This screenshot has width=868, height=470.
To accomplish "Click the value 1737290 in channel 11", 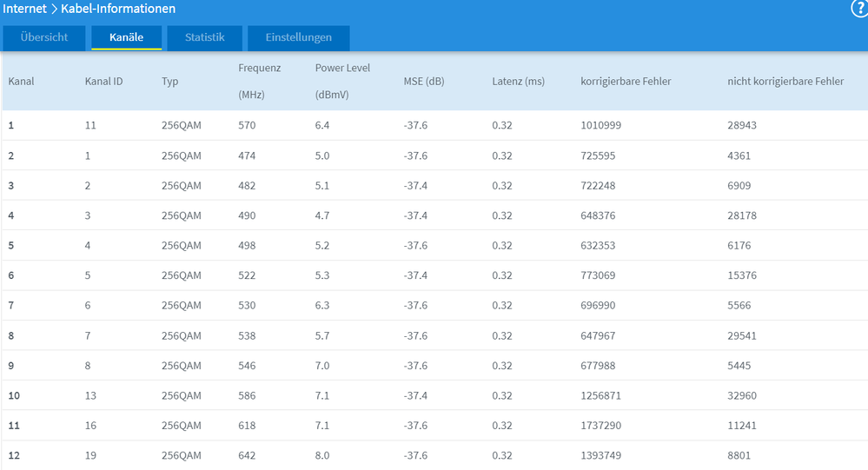I will (600, 425).
